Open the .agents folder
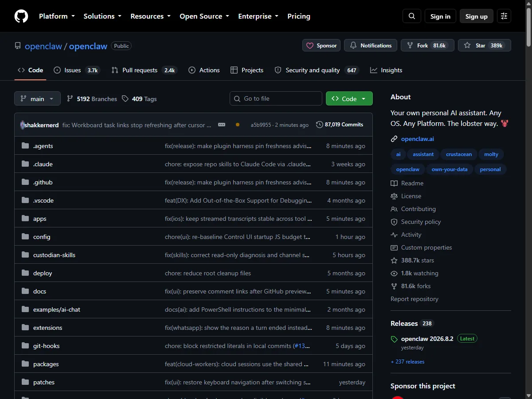Viewport: 532px width, 399px height. point(43,146)
